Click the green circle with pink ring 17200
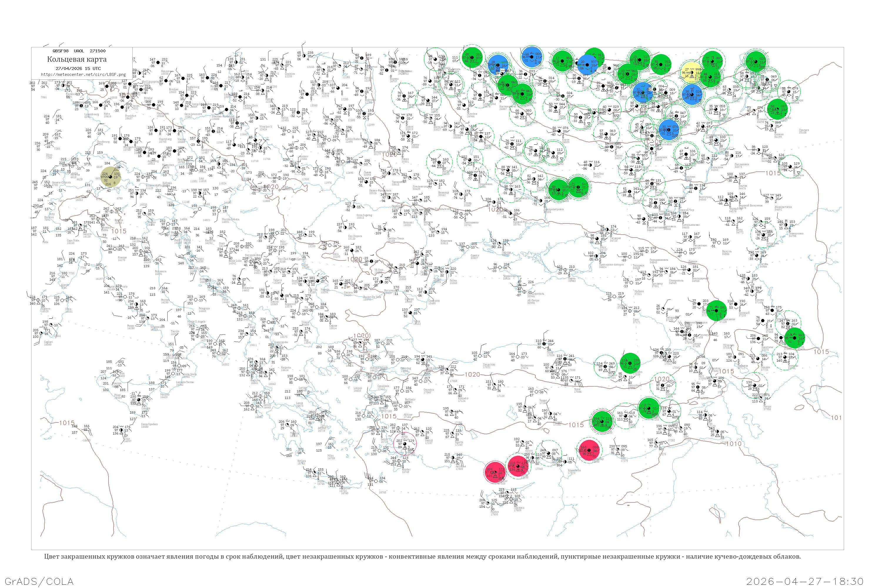882x588 pixels. click(x=602, y=422)
